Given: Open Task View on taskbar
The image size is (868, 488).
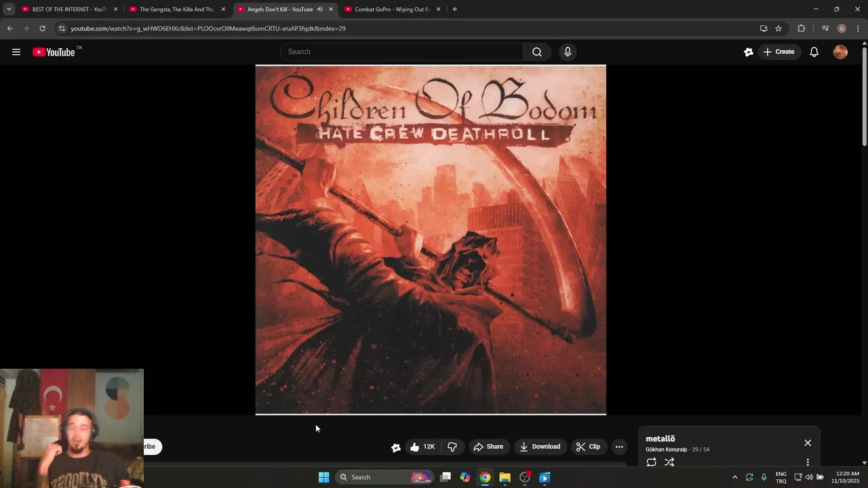Looking at the screenshot, I should 446,477.
